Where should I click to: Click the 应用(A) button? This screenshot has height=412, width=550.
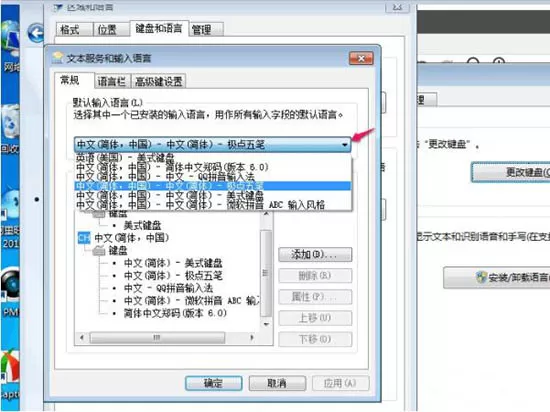(340, 383)
